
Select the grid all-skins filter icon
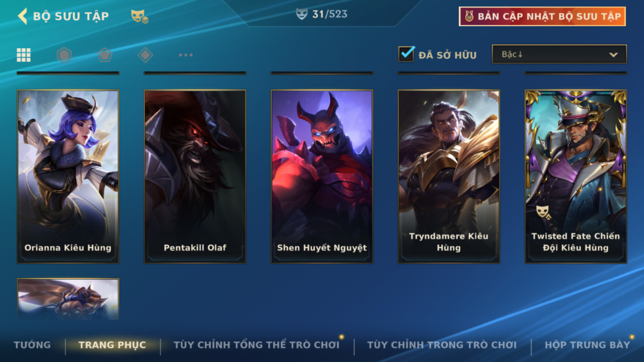24,55
